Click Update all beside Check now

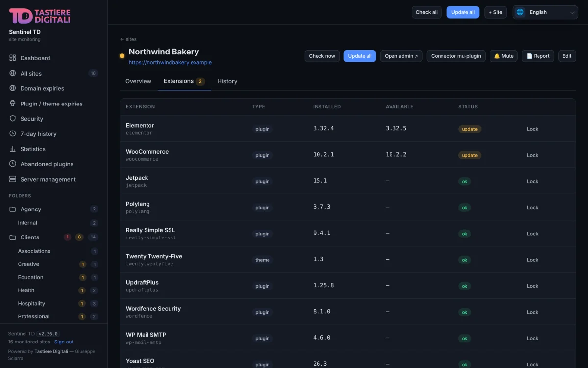pyautogui.click(x=360, y=56)
